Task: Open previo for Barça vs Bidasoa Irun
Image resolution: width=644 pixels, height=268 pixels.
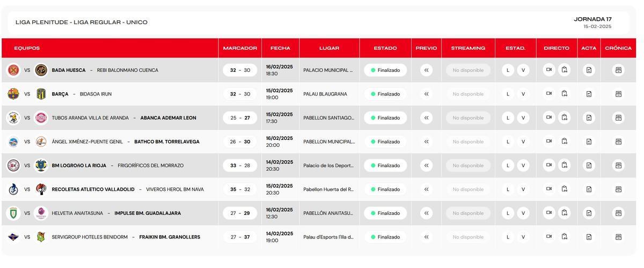Action: [x=427, y=94]
